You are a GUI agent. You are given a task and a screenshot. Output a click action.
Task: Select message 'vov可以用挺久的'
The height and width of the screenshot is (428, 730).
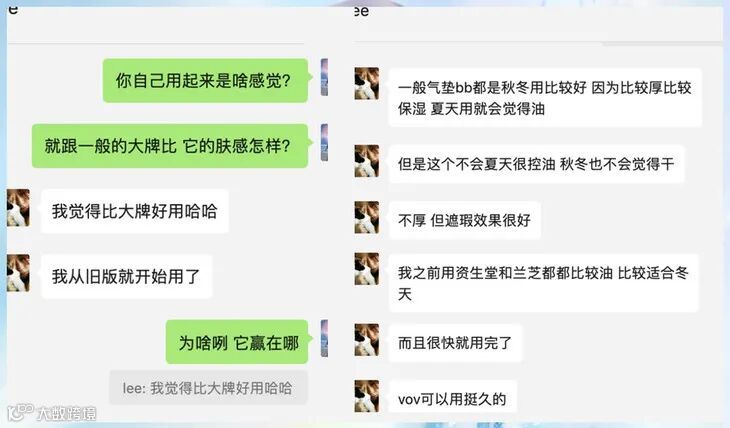[453, 397]
